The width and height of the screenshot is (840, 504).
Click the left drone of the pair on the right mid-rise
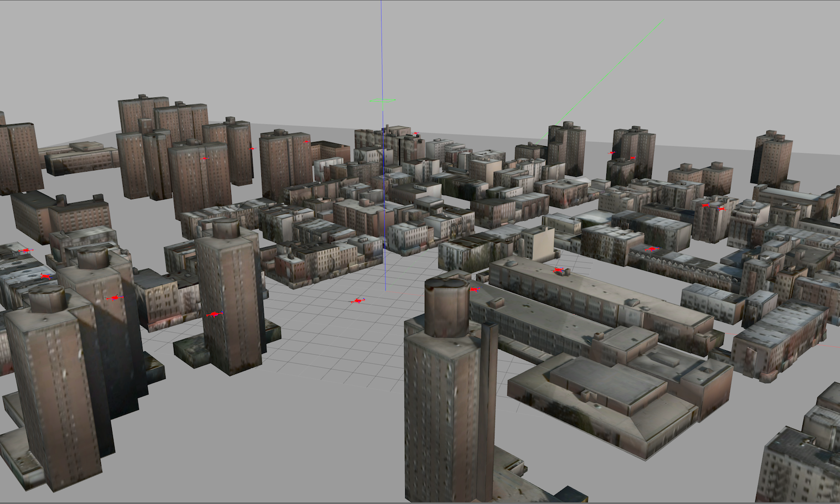(705, 205)
